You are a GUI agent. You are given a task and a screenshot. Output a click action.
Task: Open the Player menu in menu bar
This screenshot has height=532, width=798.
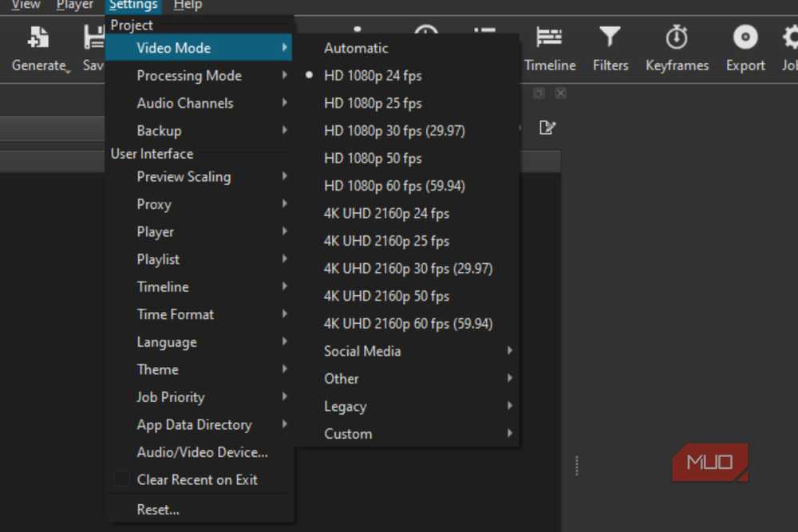74,5
